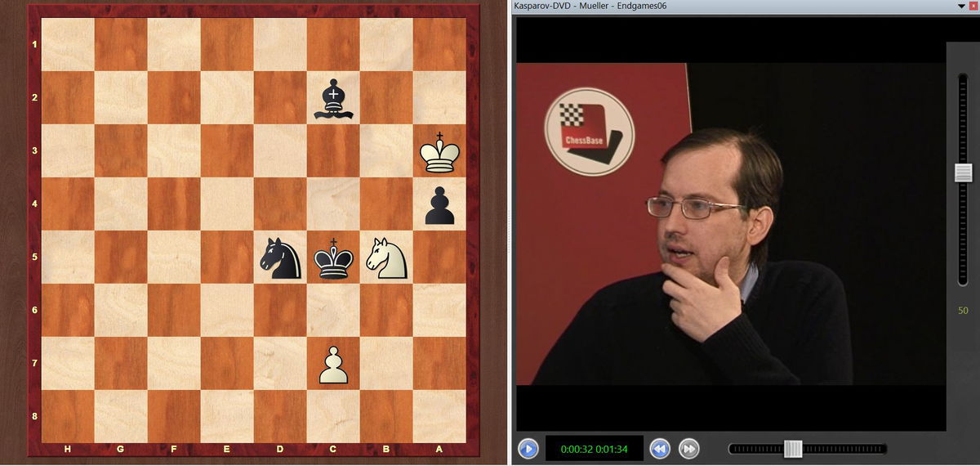
Task: Close the Kasparov-DVD video panel
Action: (973, 7)
